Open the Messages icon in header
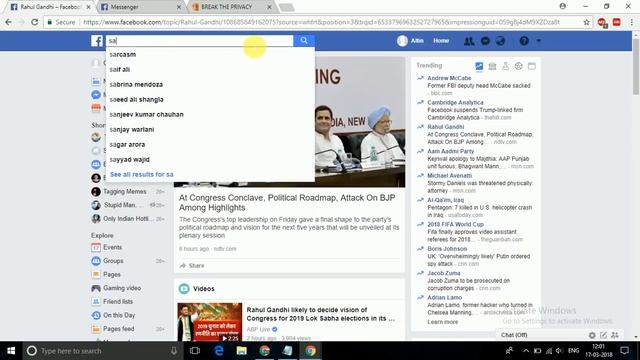The height and width of the screenshot is (360, 640). click(485, 41)
